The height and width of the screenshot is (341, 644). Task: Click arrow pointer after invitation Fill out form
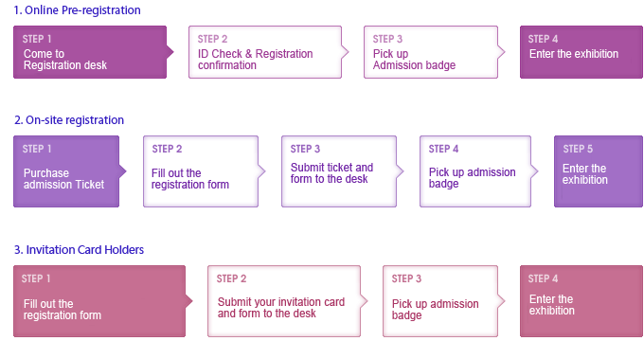tap(188, 301)
